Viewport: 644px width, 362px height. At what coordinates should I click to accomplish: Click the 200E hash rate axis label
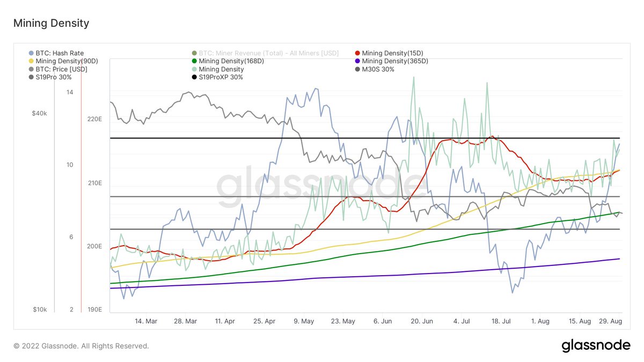point(94,246)
